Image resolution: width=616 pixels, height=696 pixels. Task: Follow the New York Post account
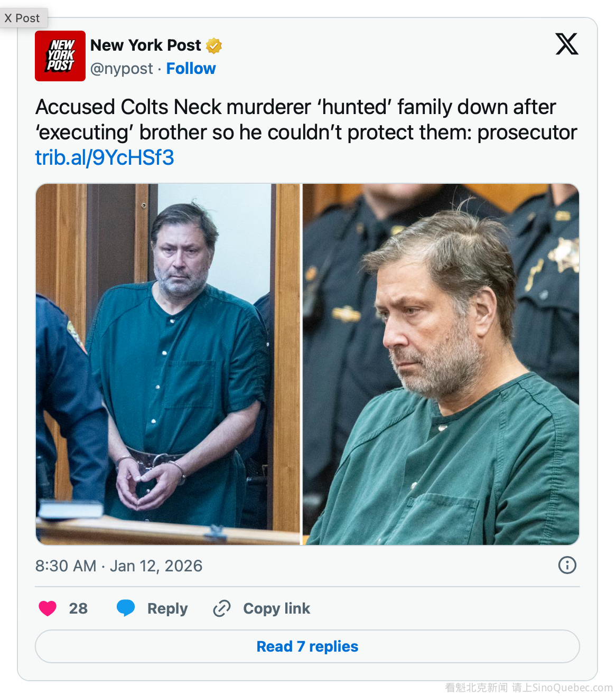[191, 69]
